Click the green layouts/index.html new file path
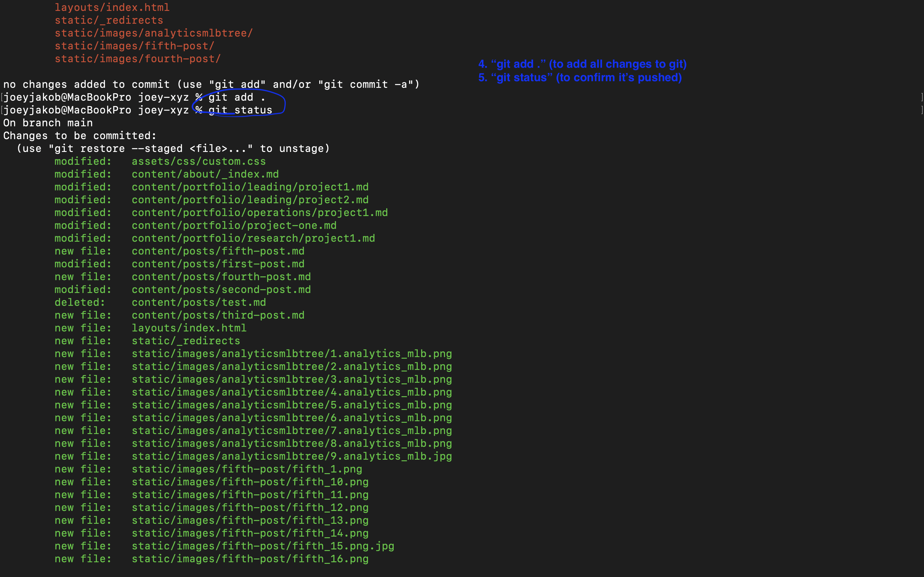 189,328
